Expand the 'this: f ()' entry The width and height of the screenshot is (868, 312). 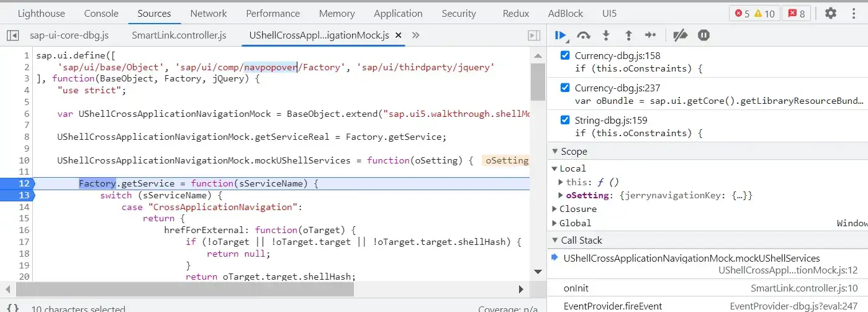[x=561, y=182]
